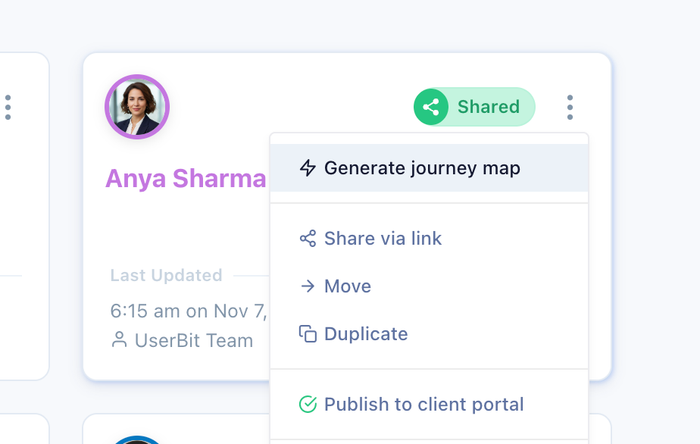The width and height of the screenshot is (700, 444).
Task: Click the copy icon beside Duplicate
Action: [308, 334]
